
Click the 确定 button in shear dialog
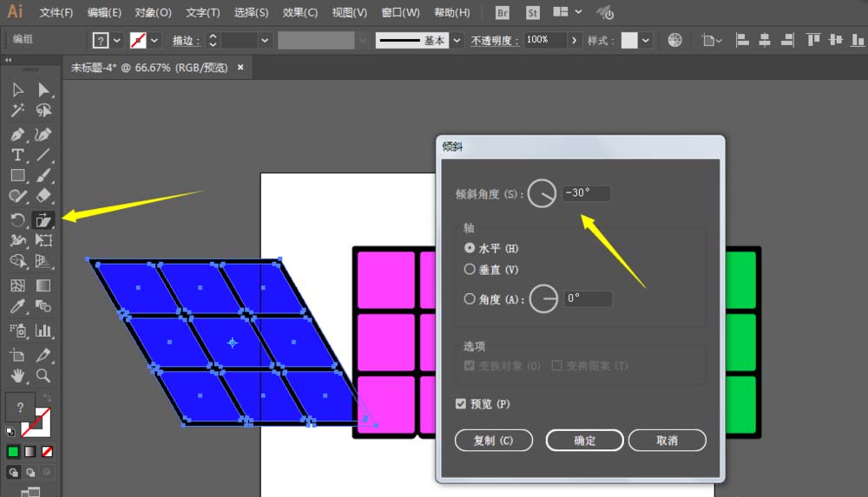tap(584, 441)
